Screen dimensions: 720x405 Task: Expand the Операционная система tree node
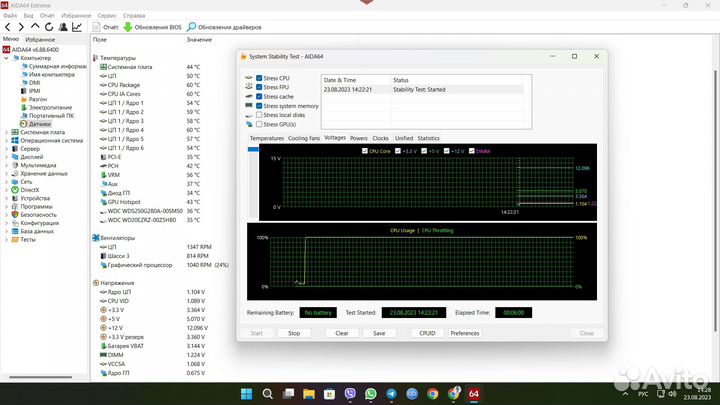6,141
